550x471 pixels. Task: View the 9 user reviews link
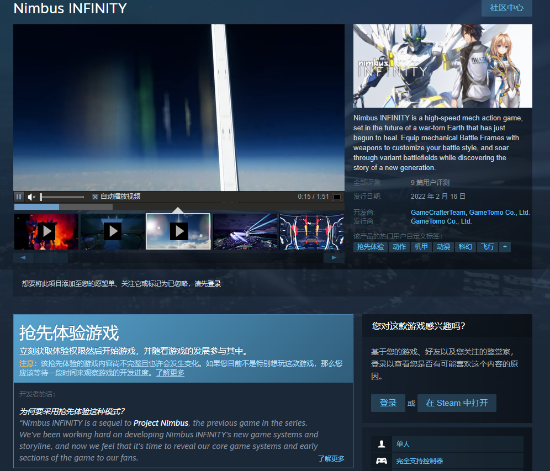tap(430, 182)
